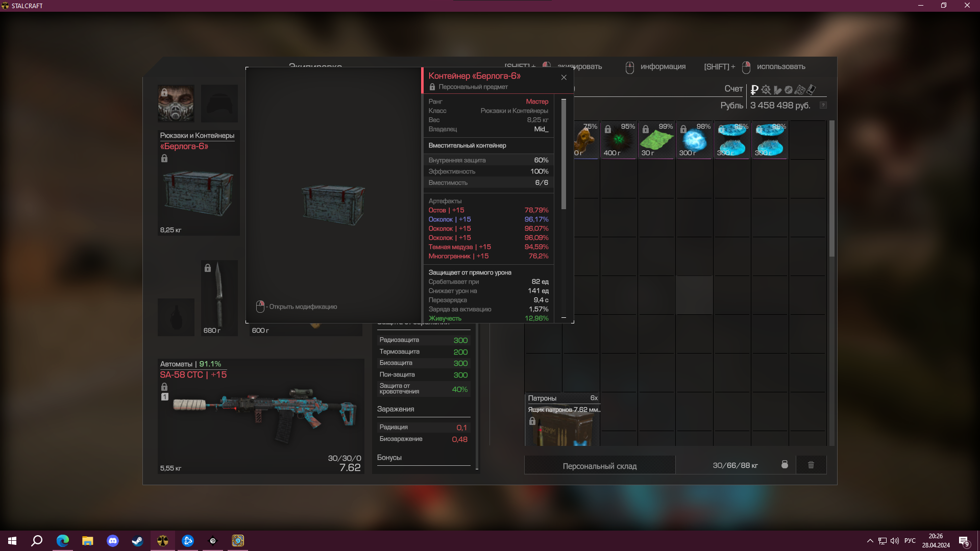Select the 7.62 mm ammo box item
Image resolution: width=980 pixels, height=551 pixels.
pos(562,420)
